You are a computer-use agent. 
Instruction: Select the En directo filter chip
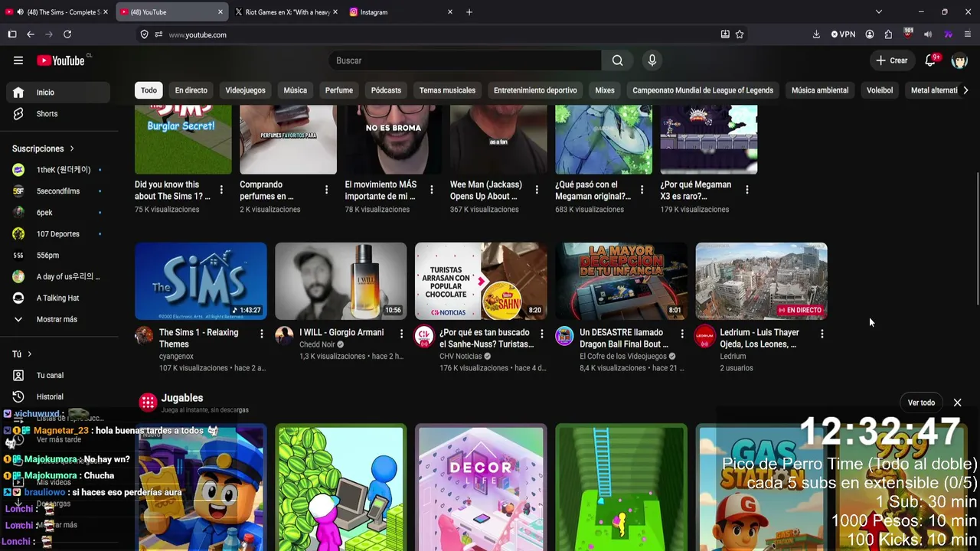tap(191, 90)
